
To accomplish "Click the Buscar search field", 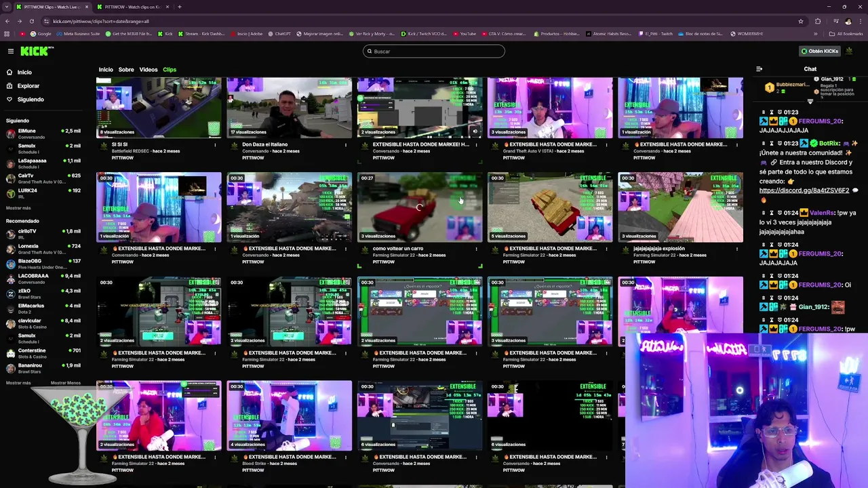I will click(433, 51).
